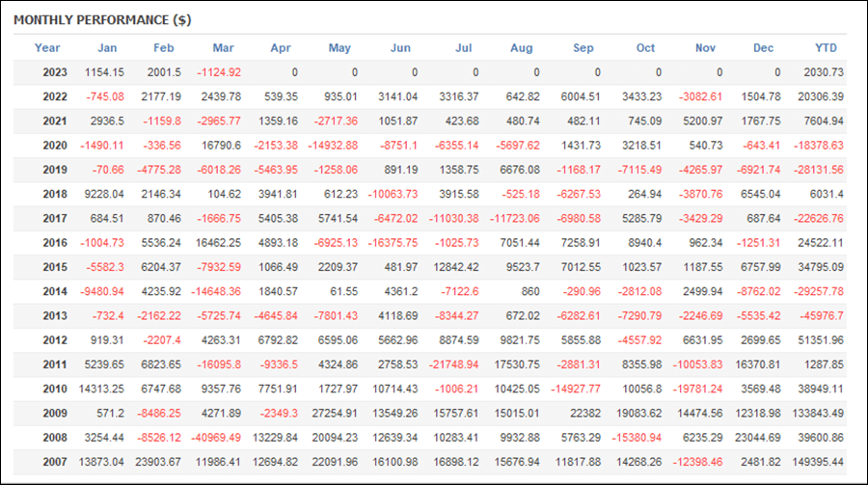Click the YTD column header

tap(826, 48)
